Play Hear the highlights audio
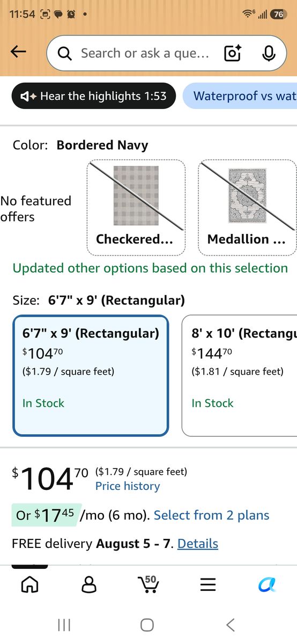The height and width of the screenshot is (644, 297). (94, 96)
